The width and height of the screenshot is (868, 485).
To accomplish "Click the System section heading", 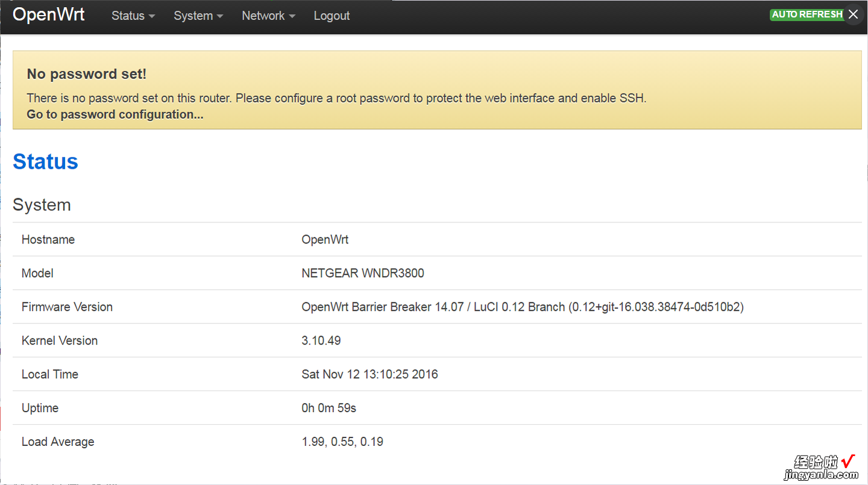I will [x=42, y=205].
